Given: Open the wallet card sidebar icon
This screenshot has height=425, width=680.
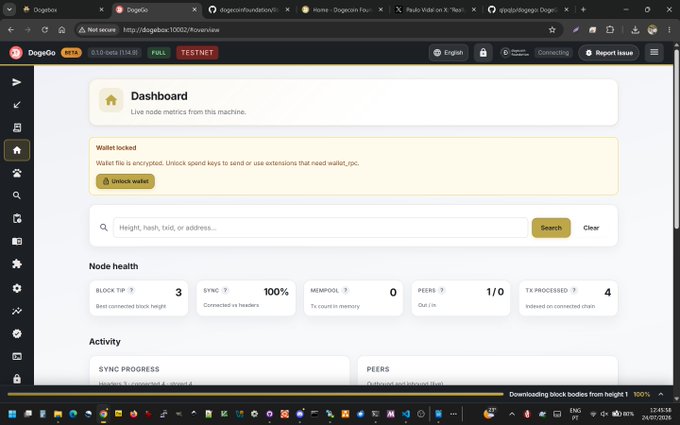Looking at the screenshot, I should pyautogui.click(x=16, y=241).
